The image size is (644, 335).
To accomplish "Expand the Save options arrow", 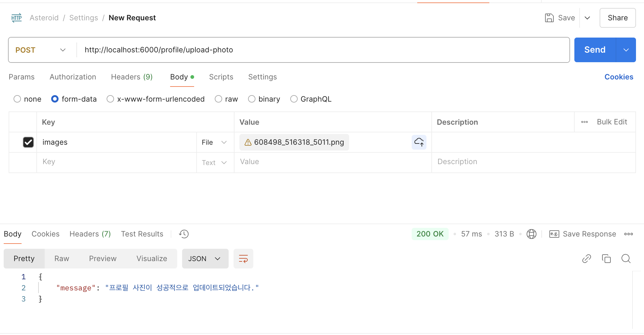I will click(x=587, y=18).
